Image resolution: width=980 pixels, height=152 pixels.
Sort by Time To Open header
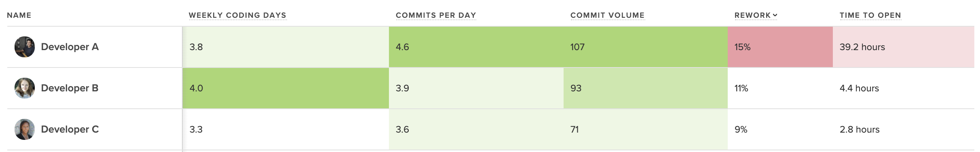click(870, 15)
